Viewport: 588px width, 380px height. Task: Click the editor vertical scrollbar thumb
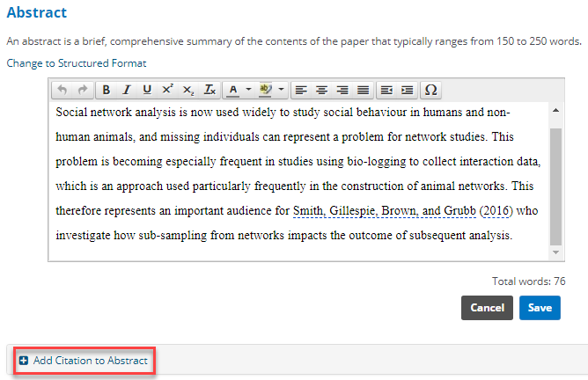[x=555, y=186]
